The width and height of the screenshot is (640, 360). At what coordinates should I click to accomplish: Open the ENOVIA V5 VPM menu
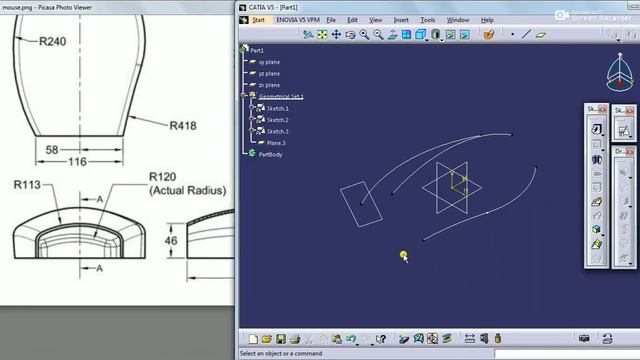click(x=298, y=20)
